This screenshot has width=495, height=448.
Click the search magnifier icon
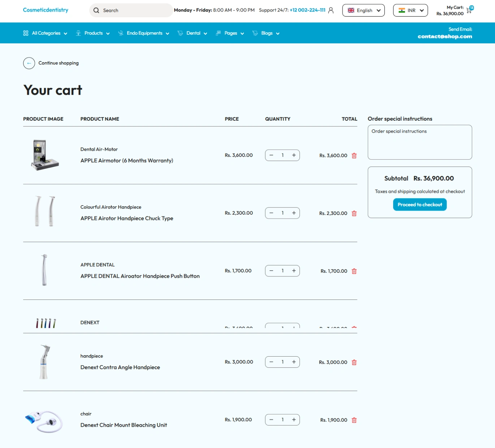96,10
